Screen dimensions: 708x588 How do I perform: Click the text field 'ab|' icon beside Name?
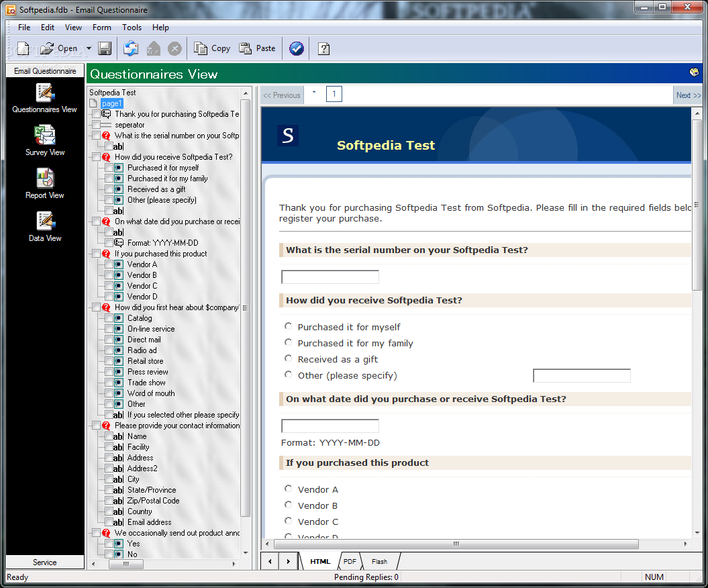pos(118,436)
